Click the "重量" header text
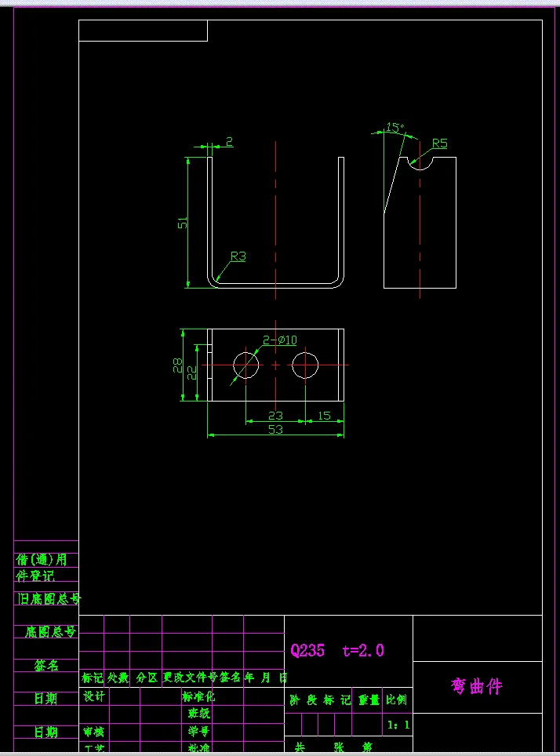The height and width of the screenshot is (756, 560). (x=369, y=700)
